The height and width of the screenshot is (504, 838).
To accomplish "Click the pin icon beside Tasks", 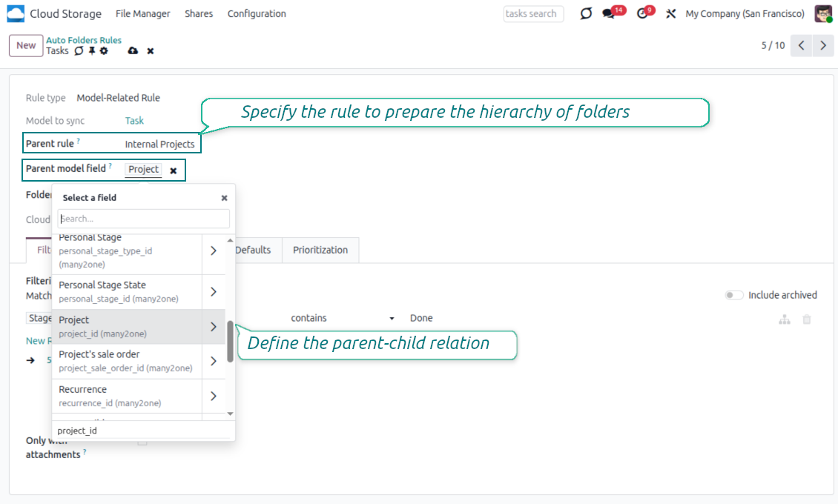I will click(x=91, y=51).
